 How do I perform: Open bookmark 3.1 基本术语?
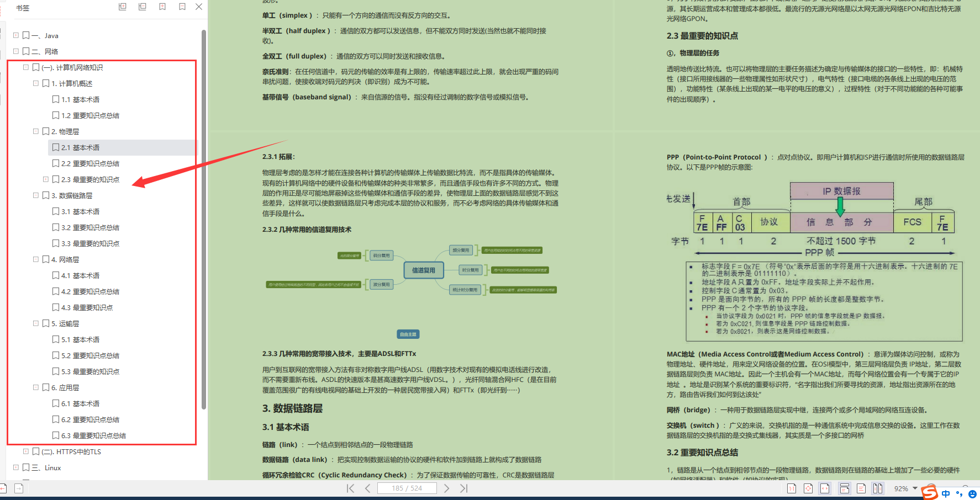click(x=81, y=211)
